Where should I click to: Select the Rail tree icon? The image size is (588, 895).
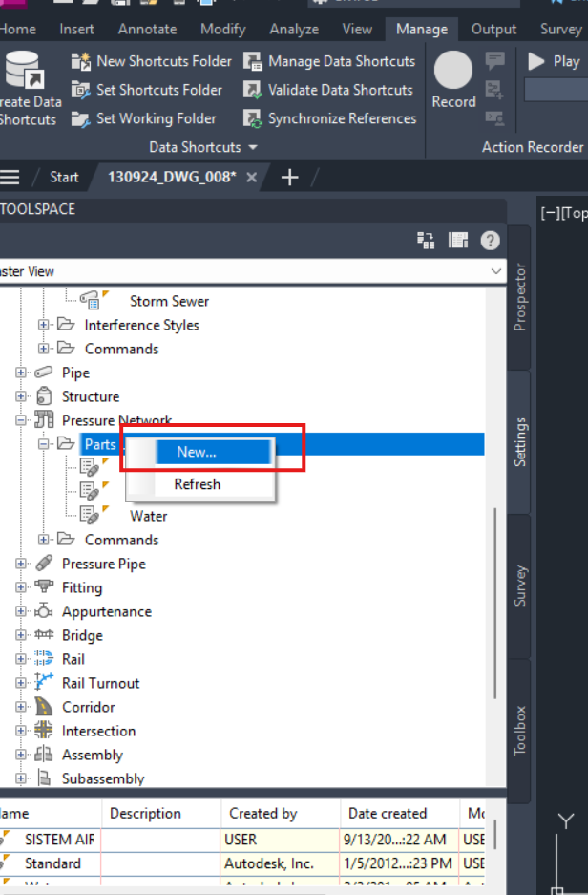(44, 659)
